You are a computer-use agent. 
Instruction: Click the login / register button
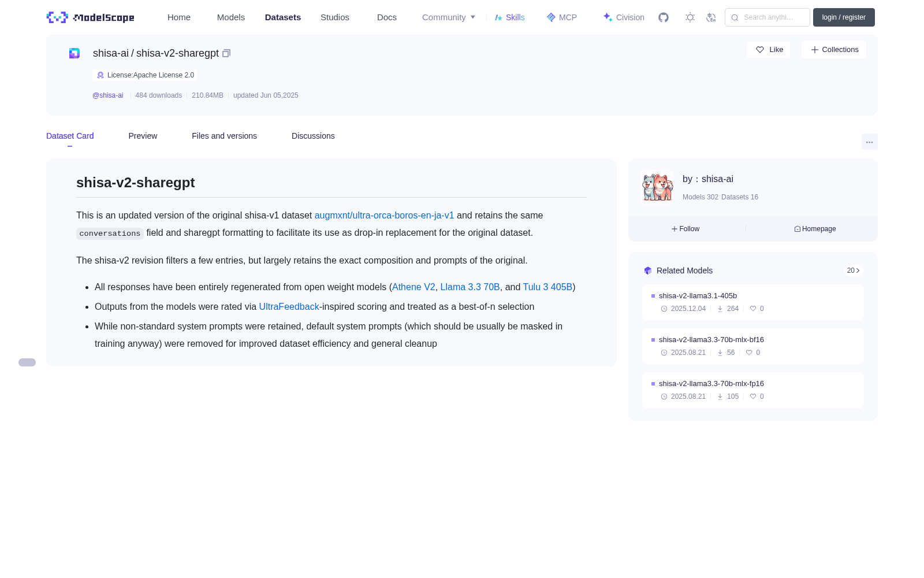(844, 17)
